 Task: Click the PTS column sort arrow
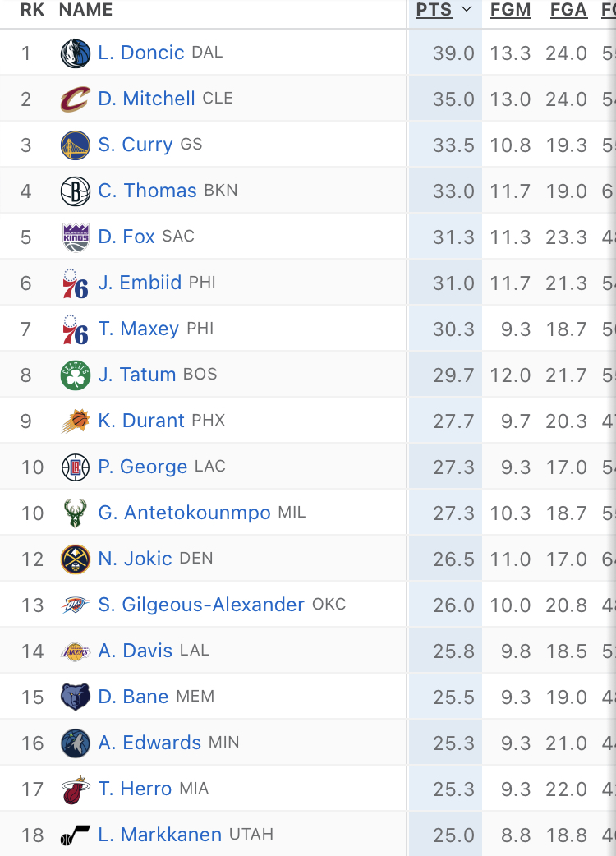pyautogui.click(x=467, y=10)
